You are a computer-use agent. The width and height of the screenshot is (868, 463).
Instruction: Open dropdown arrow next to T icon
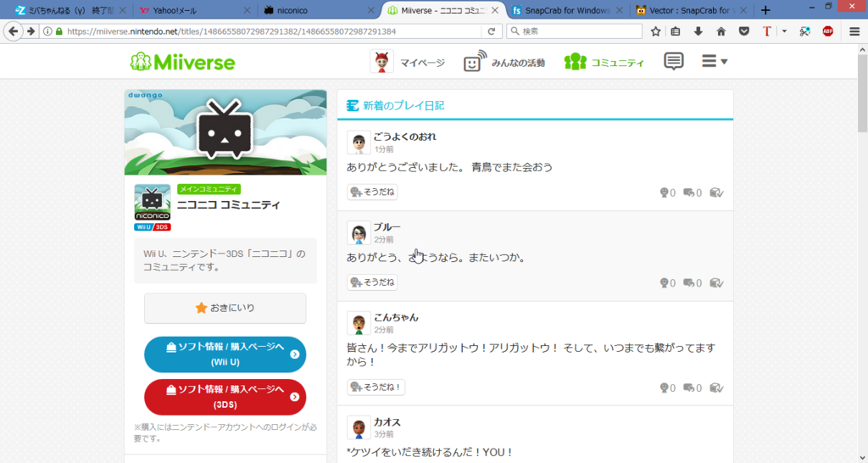point(784,31)
